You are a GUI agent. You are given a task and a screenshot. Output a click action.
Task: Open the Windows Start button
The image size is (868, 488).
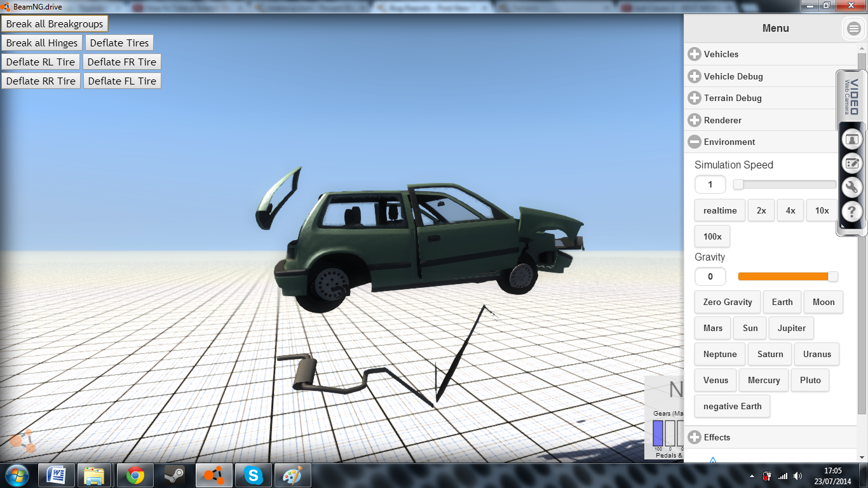click(x=16, y=475)
